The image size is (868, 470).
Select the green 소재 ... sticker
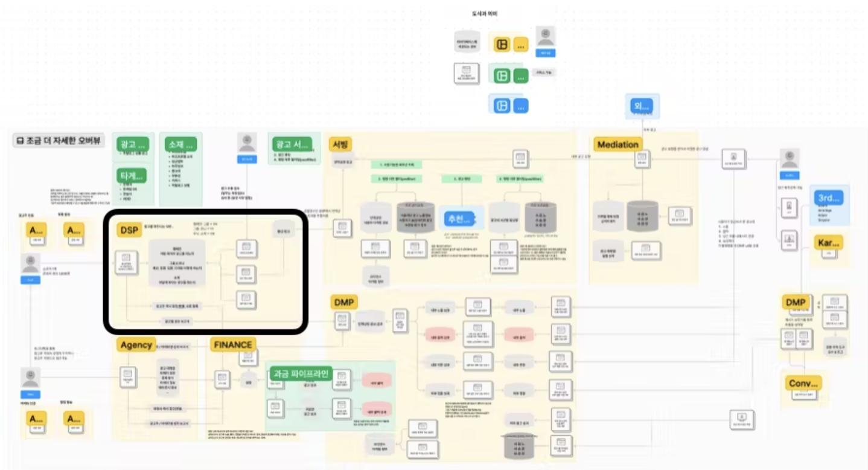pos(181,145)
